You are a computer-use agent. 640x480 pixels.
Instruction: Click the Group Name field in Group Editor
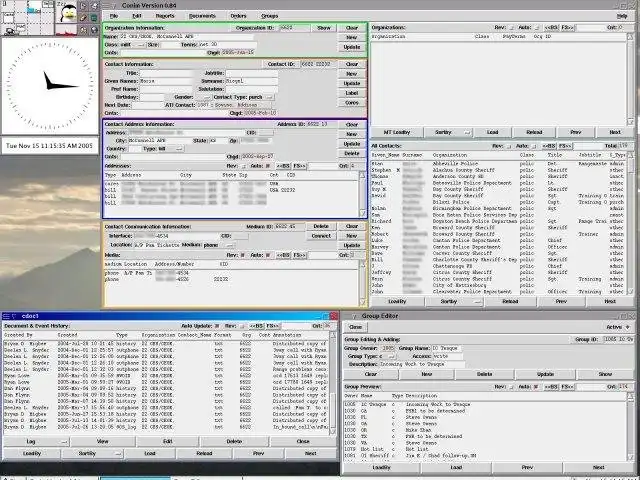coord(445,348)
